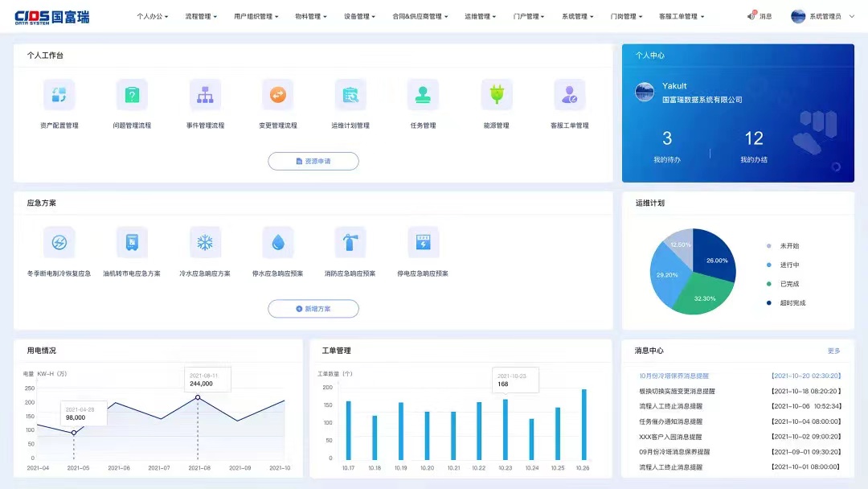The width and height of the screenshot is (868, 489).
Task: Click the 消息 speaker notification icon
Action: click(x=751, y=15)
